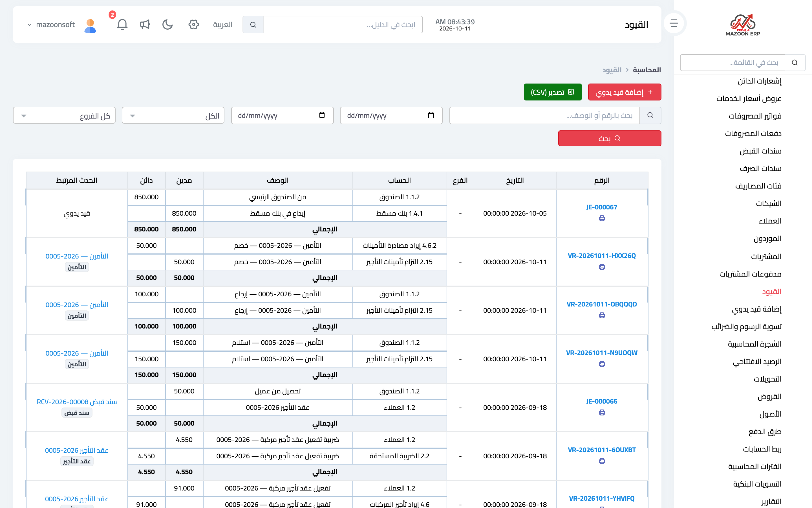Open the notifications bell
The width and height of the screenshot is (812, 508).
[x=122, y=25]
